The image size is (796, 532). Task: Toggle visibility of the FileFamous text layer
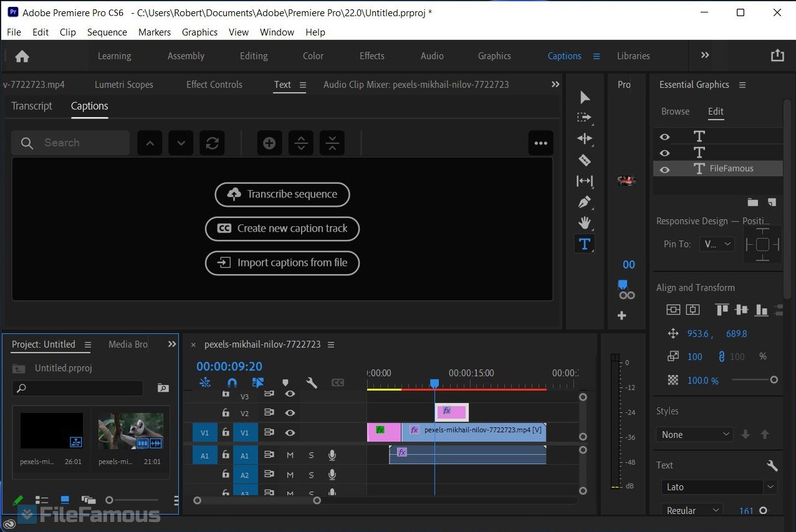point(664,169)
